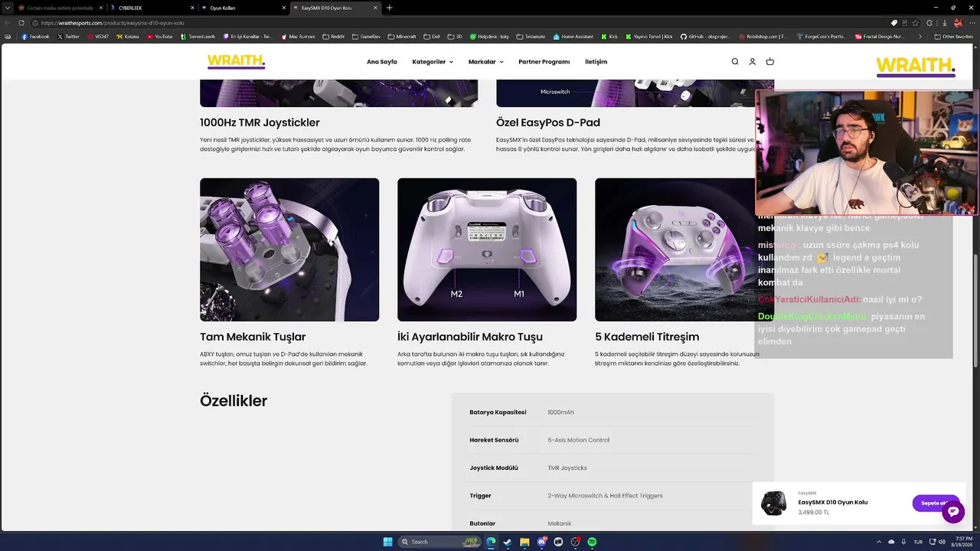This screenshot has width=980, height=551.
Task: Open Spotify from the taskbar
Action: (x=592, y=542)
